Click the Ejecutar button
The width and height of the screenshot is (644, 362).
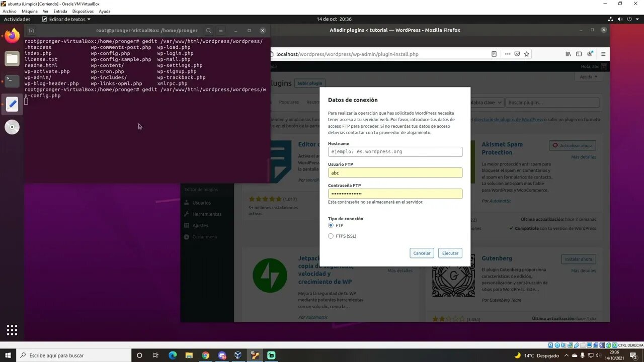coord(450,253)
